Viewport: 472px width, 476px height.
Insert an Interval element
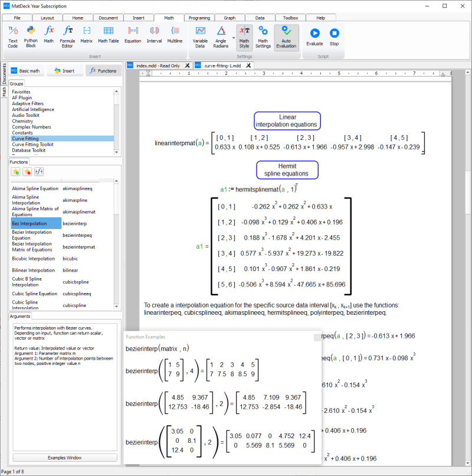(154, 35)
